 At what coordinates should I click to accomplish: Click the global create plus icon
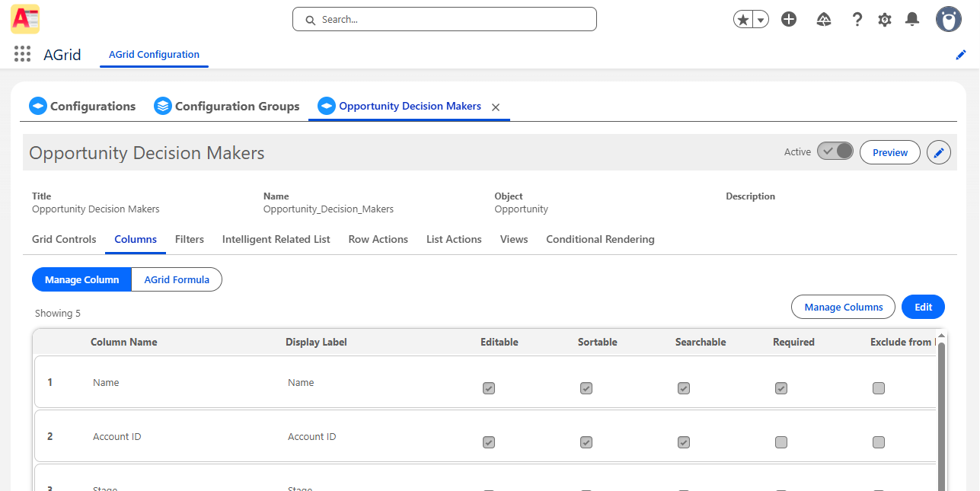coord(789,20)
